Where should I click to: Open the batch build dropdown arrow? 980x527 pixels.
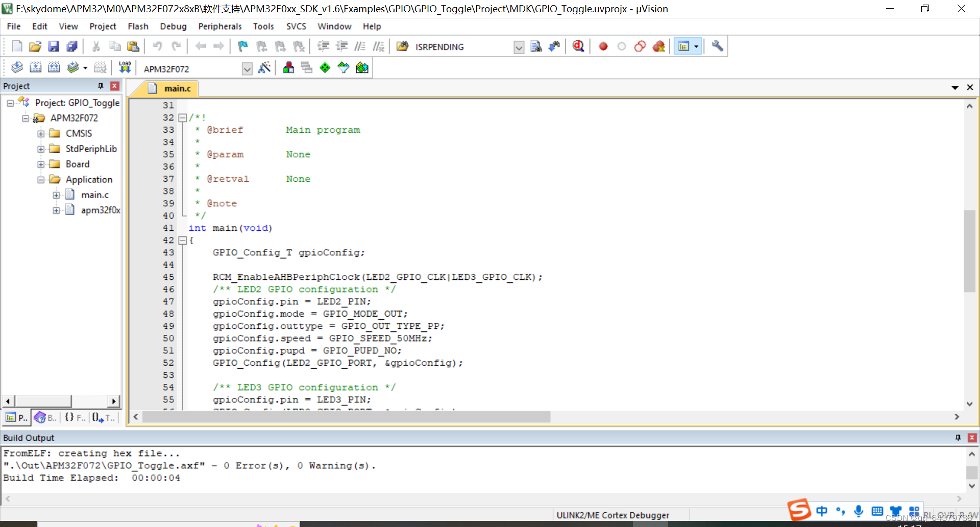(85, 68)
